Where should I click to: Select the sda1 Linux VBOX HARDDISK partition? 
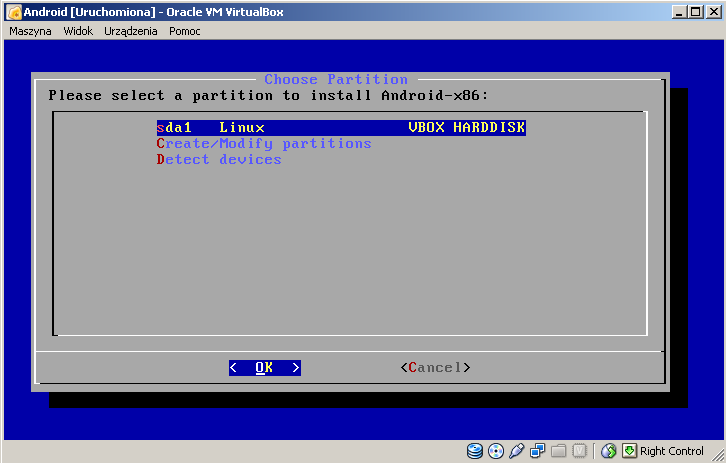coord(341,127)
